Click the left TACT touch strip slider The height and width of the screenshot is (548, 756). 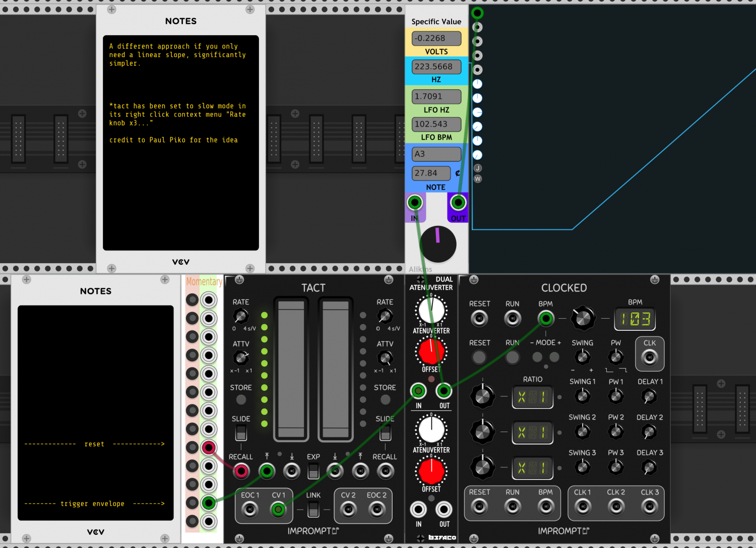291,369
